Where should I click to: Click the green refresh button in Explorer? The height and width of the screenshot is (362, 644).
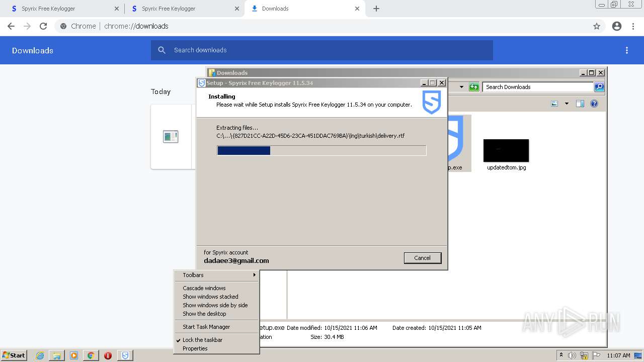coord(474,87)
